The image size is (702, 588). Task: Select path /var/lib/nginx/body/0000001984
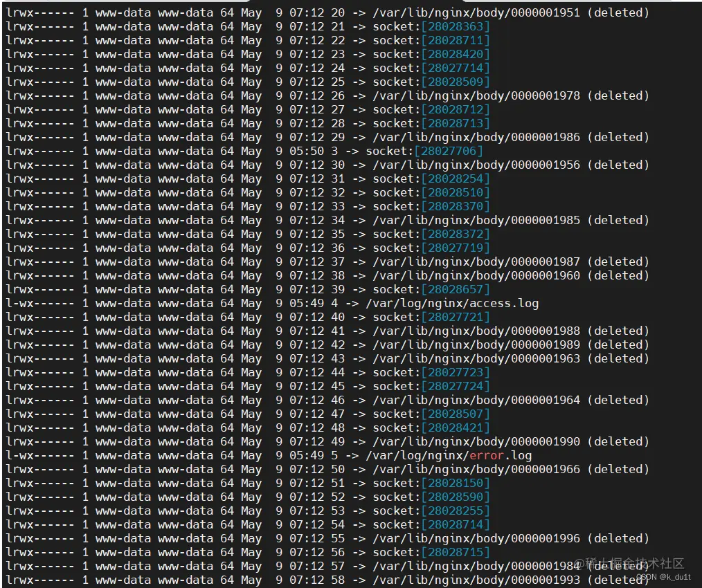(x=476, y=567)
